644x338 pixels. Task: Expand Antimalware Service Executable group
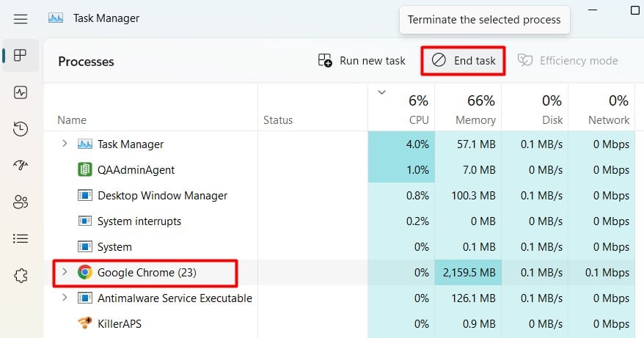pyautogui.click(x=65, y=298)
